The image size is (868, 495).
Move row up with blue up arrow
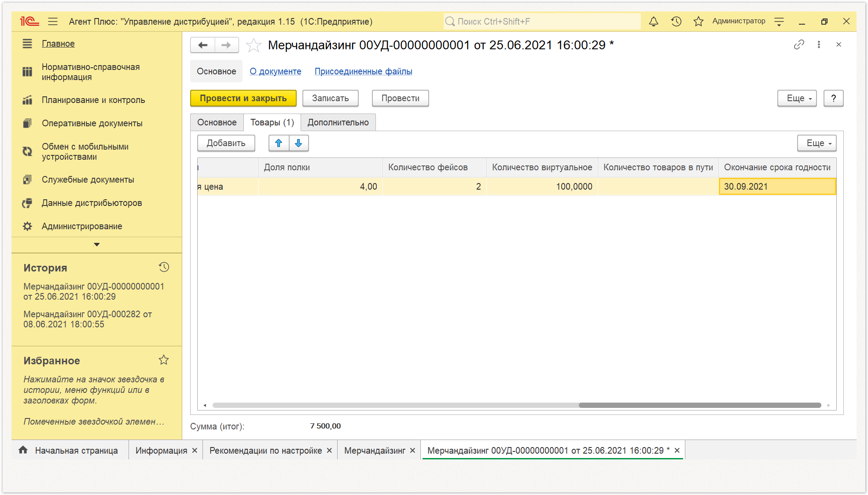(279, 143)
